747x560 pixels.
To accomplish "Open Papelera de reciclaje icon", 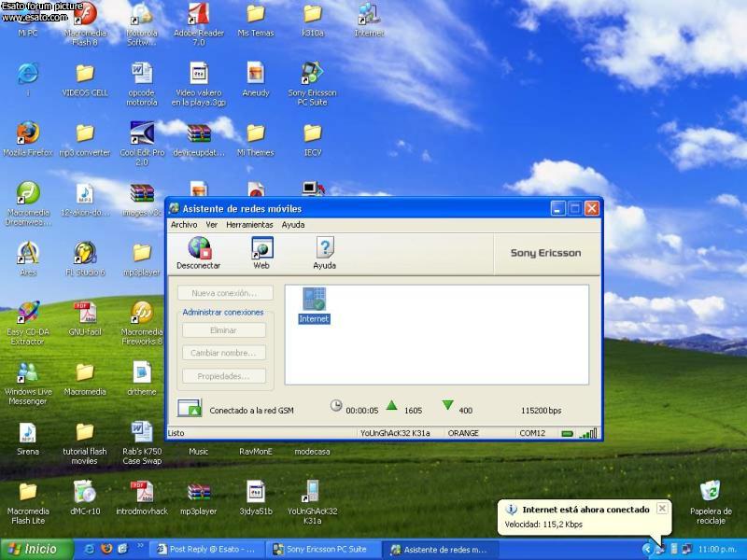I will tap(711, 502).
